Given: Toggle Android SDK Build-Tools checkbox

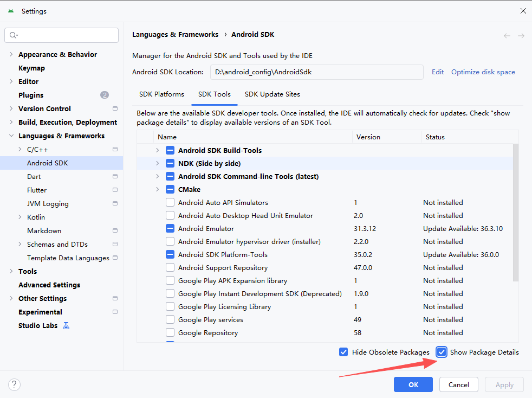Looking at the screenshot, I should [170, 150].
